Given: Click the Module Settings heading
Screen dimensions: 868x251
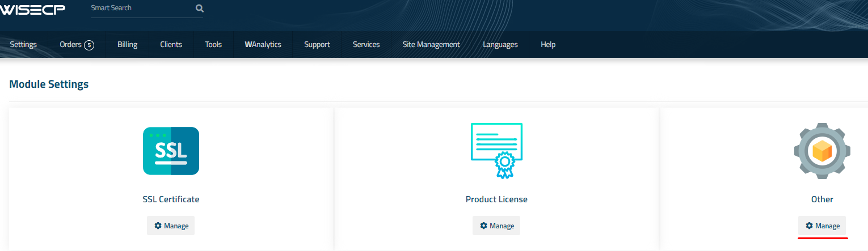Looking at the screenshot, I should click(x=49, y=84).
